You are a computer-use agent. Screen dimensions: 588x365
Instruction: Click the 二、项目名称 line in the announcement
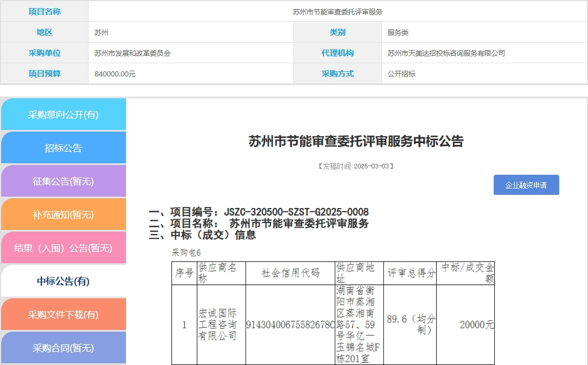click(259, 224)
